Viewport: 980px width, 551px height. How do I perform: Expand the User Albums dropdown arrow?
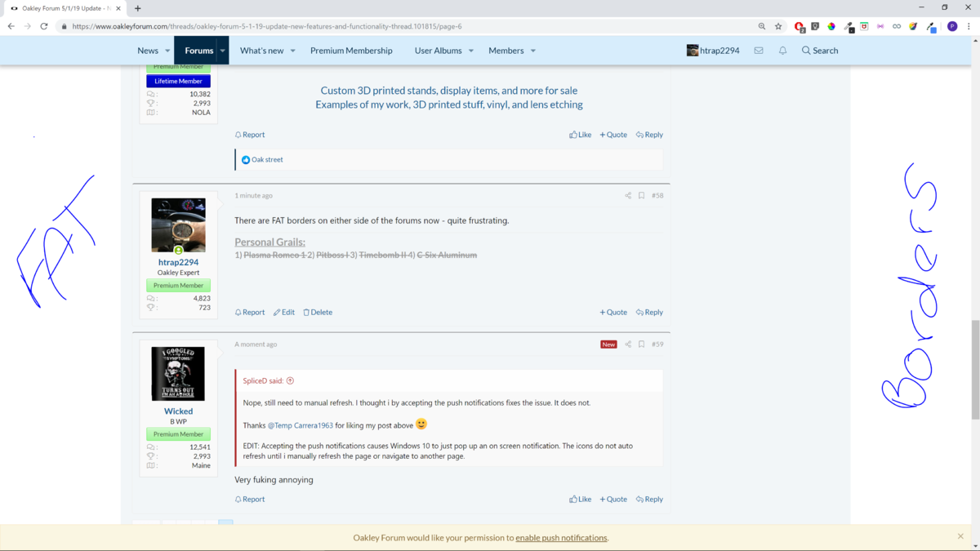point(470,51)
